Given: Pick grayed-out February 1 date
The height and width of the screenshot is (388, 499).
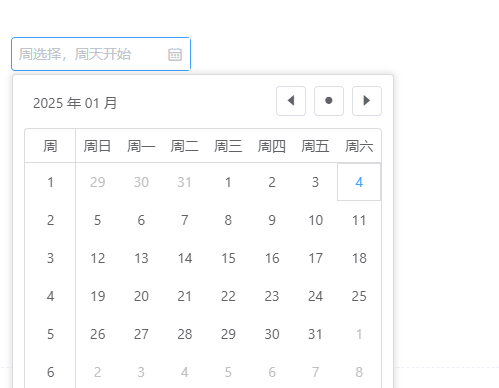Looking at the screenshot, I should pos(359,334).
